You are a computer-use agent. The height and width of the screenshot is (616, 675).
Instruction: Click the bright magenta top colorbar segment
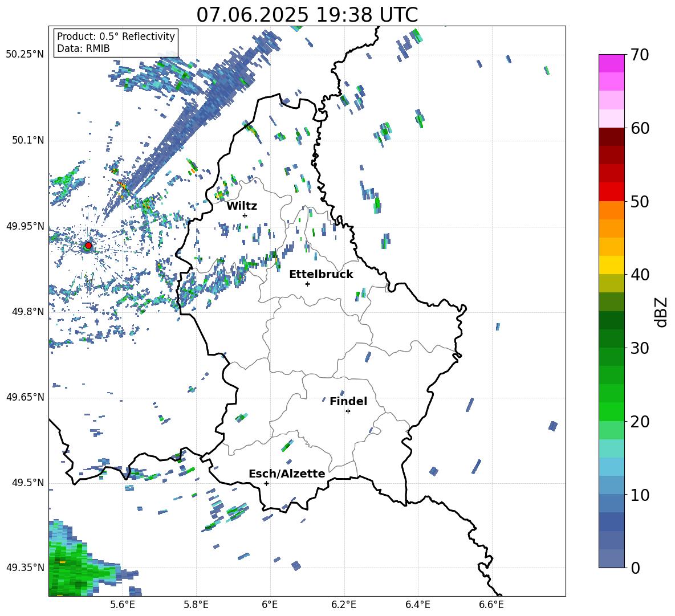[x=611, y=64]
